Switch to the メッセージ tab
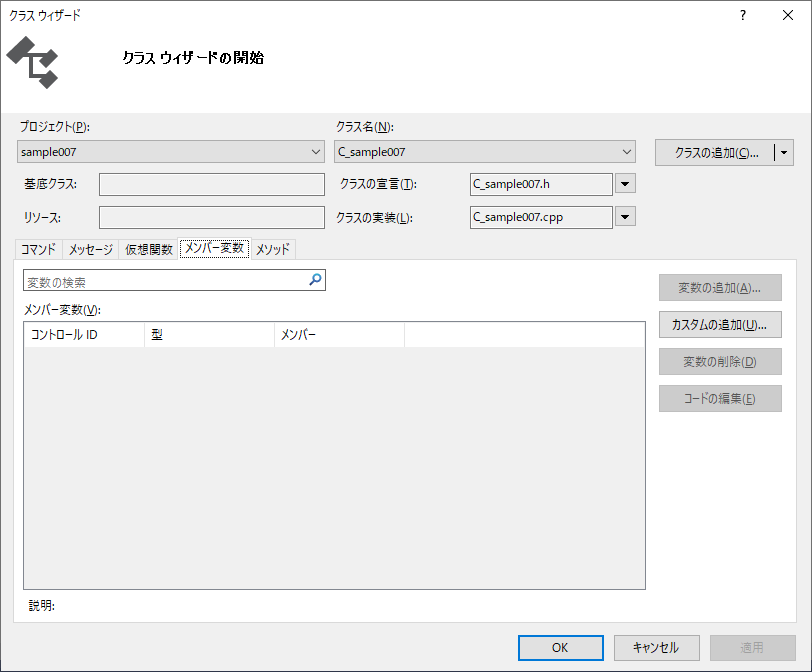This screenshot has width=812, height=672. 90,250
